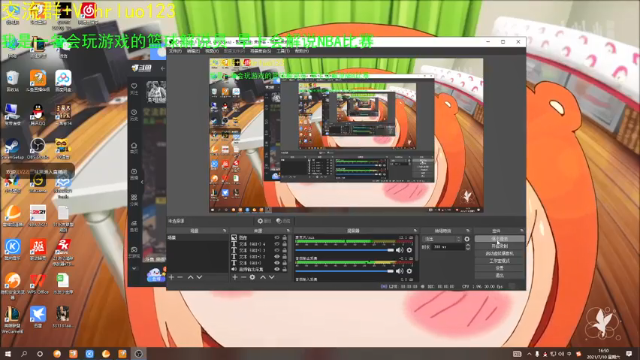Image resolution: width=640 pixels, height=360 pixels.
Task: Click the 开始录制 button
Action: pos(500,246)
